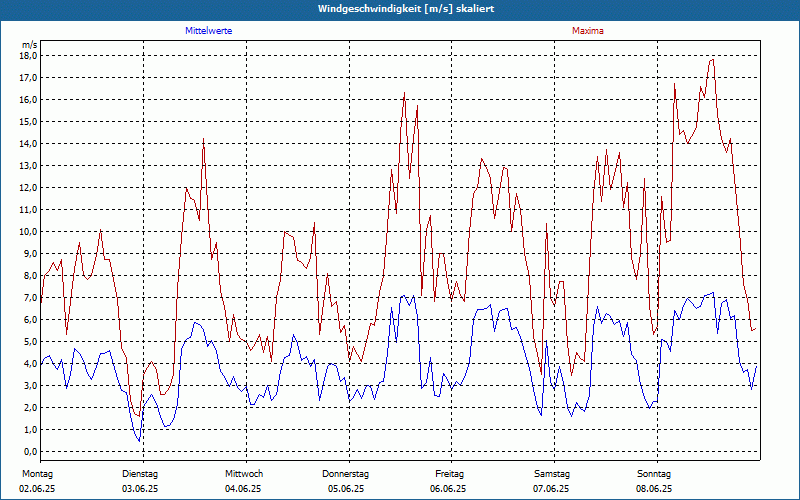Viewport: 800px width, 500px height.
Task: Click the 1,0 y-axis value
Action: click(31, 429)
